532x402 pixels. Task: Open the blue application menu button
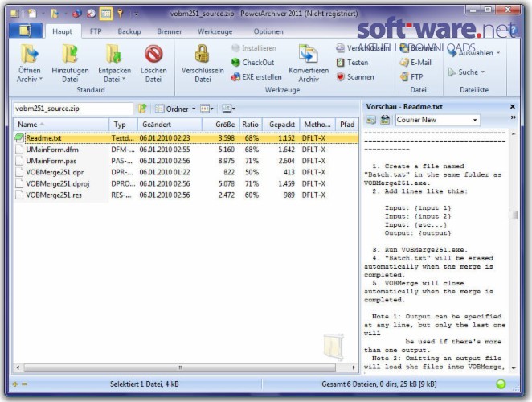coord(26,31)
